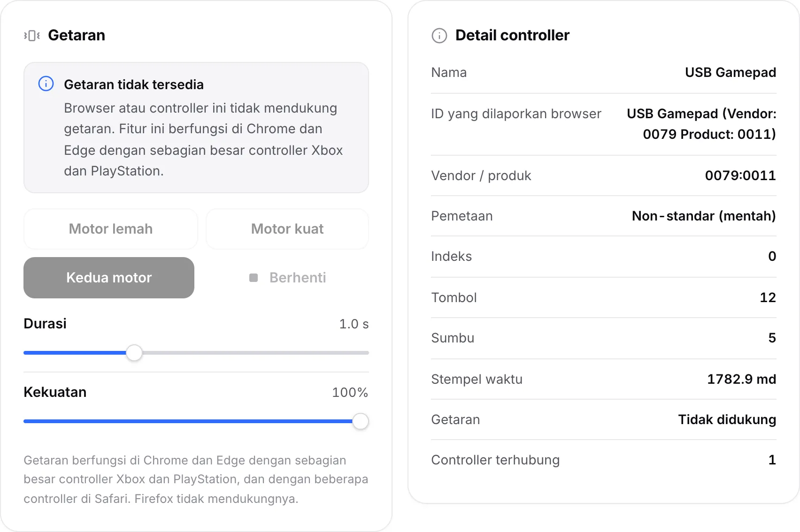Click the Kedua motor button
Viewport: 800px width, 532px height.
(109, 278)
